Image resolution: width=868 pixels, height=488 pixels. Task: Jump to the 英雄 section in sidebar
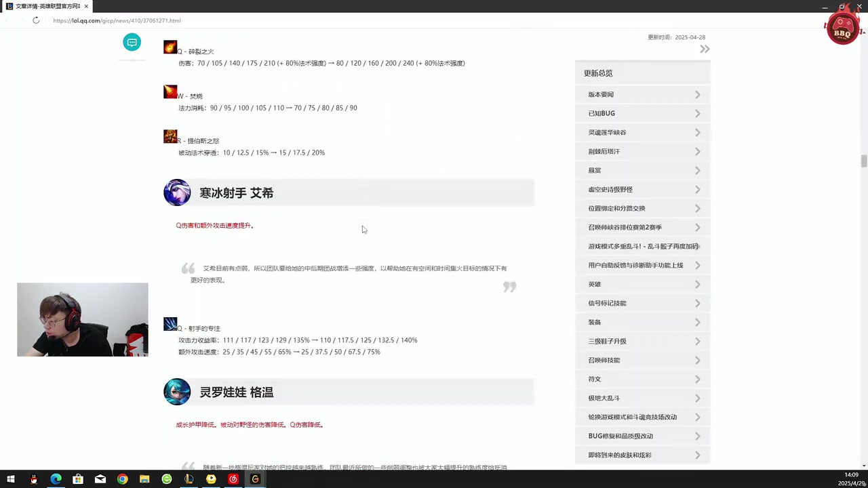[x=595, y=284]
